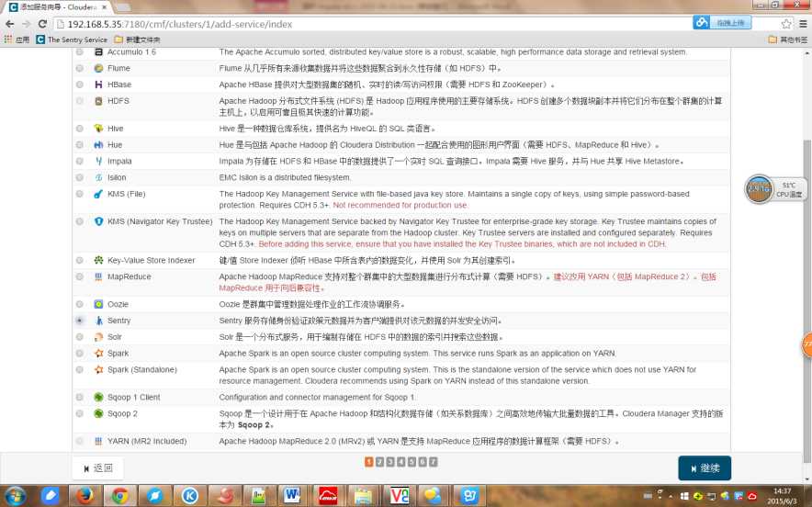
Task: Click the MapReduce service name
Action: 129,277
